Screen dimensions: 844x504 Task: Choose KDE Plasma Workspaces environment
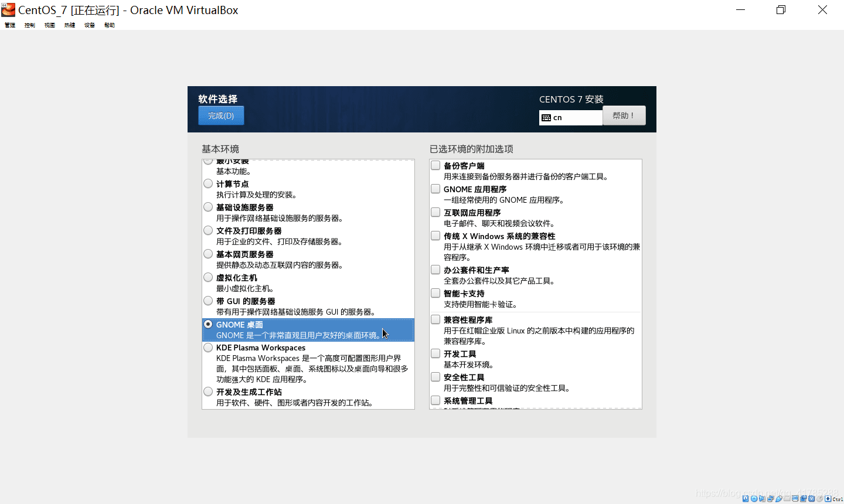pyautogui.click(x=208, y=348)
